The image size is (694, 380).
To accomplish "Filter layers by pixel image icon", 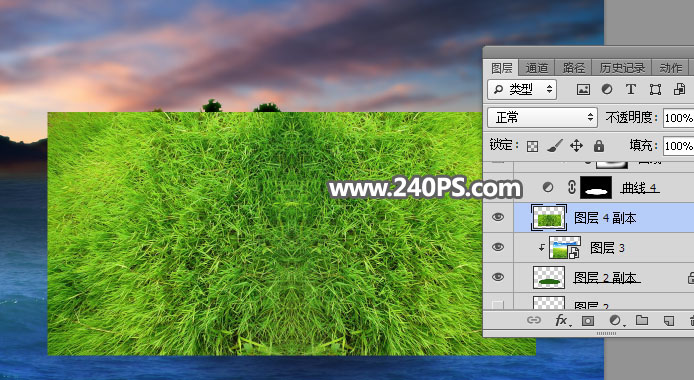I will 583,89.
